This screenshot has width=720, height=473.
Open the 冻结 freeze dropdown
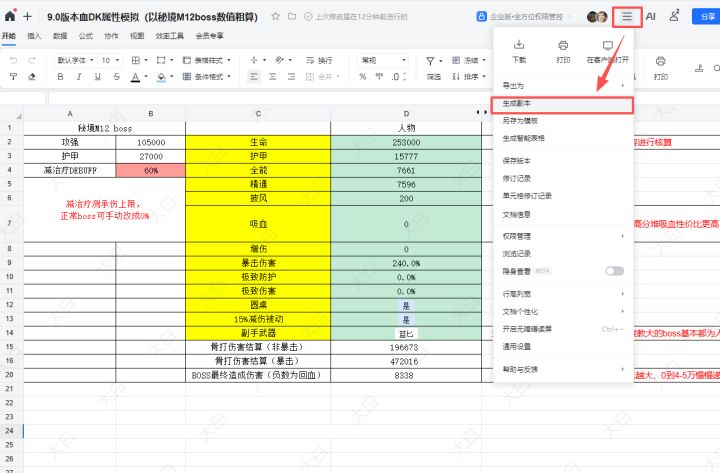pos(469,60)
